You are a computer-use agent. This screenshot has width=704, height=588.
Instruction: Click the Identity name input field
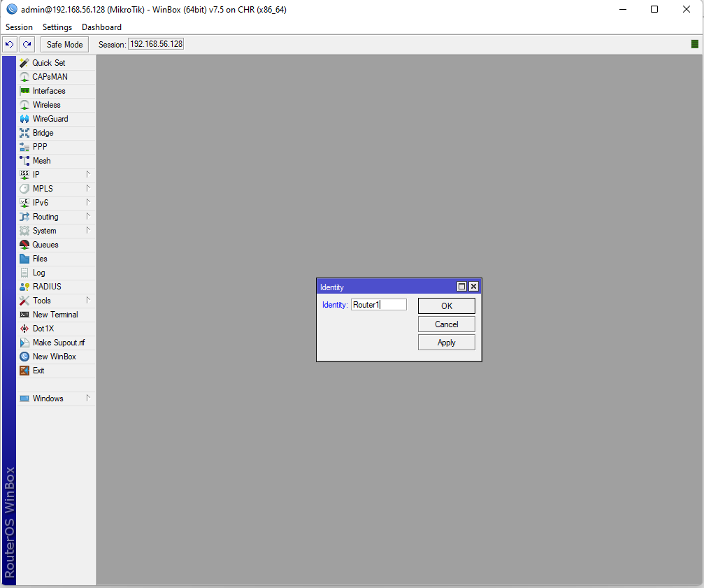pos(378,305)
